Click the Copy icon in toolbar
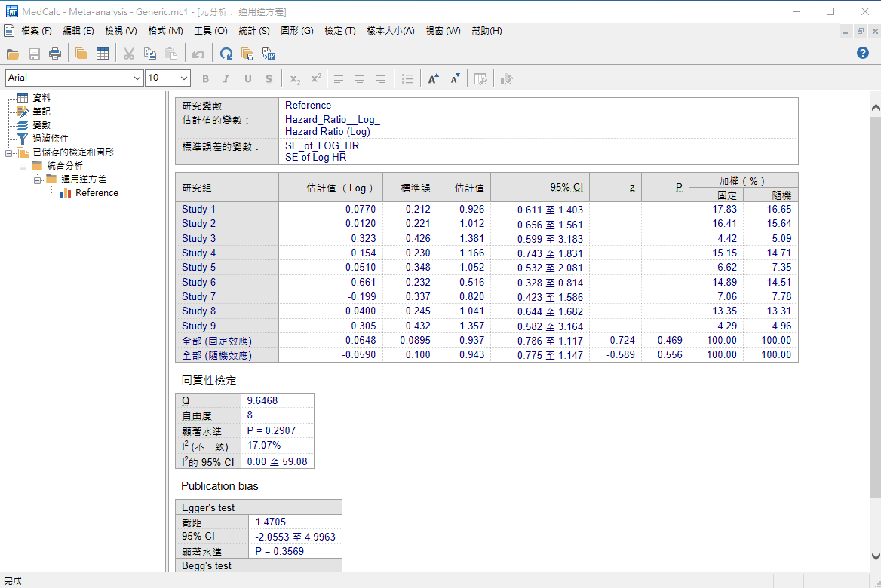 [x=150, y=54]
